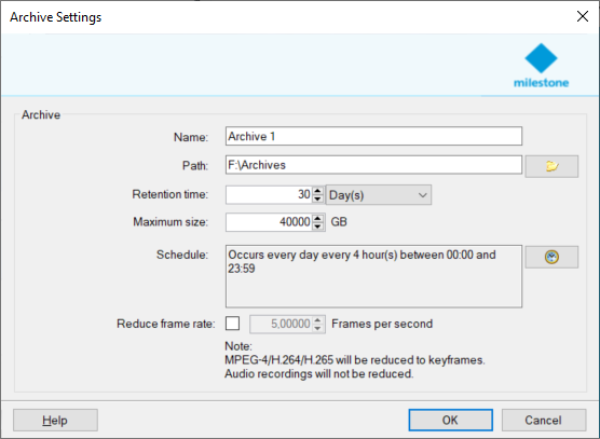Click the Retention time value field

268,194
